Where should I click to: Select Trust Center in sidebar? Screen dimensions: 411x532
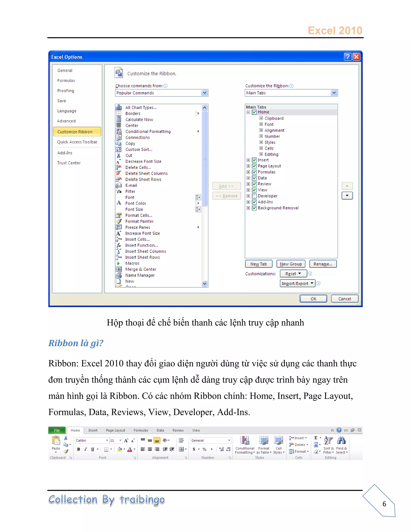coord(69,163)
